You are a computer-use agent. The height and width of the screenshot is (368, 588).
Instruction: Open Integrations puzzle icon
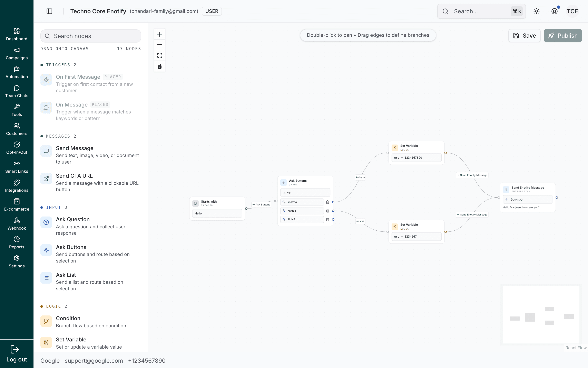(17, 183)
